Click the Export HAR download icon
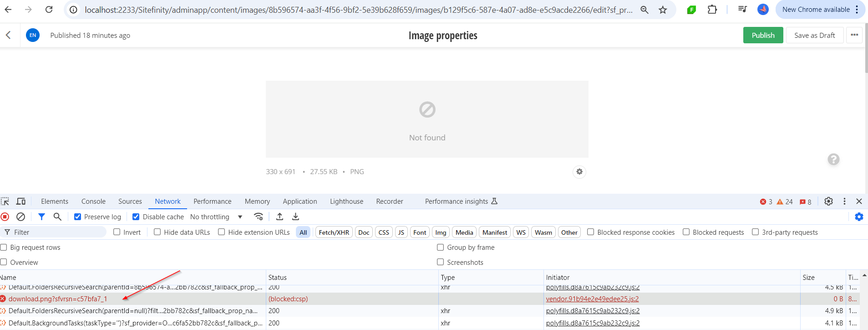 [295, 217]
